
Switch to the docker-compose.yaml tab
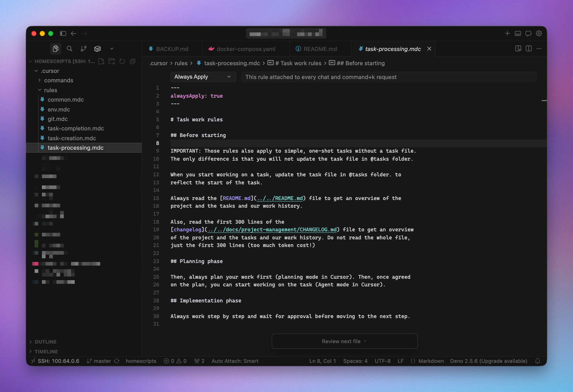click(246, 49)
